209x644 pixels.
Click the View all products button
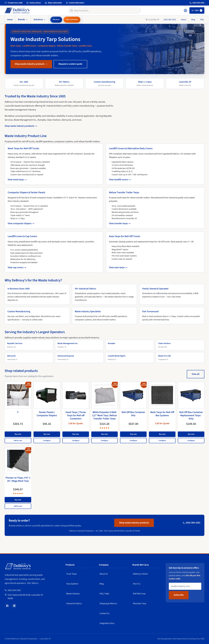click(196, 374)
